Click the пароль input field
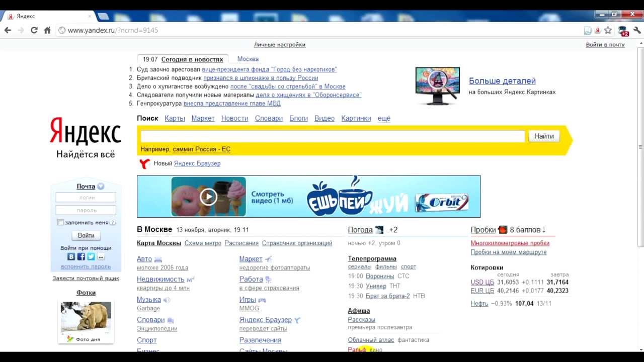The image size is (644, 362). 86,210
